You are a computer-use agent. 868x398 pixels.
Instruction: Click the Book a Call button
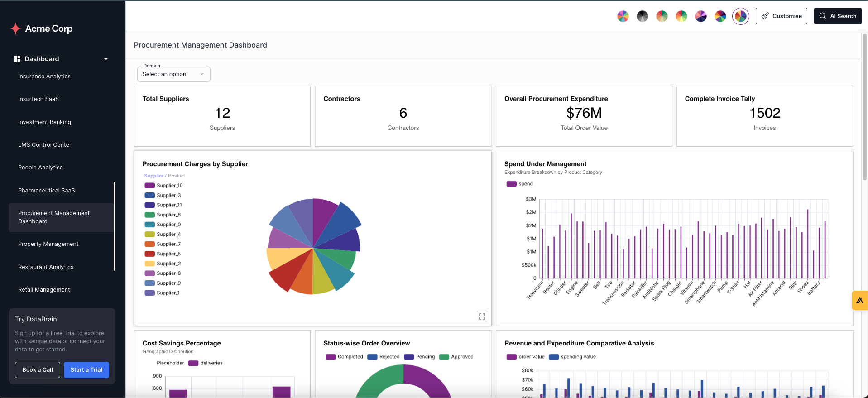(x=38, y=370)
